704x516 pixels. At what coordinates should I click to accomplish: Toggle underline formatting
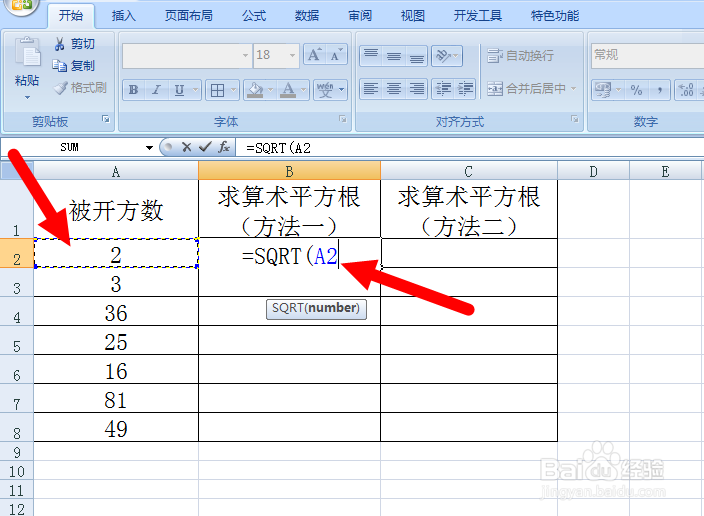(x=179, y=90)
